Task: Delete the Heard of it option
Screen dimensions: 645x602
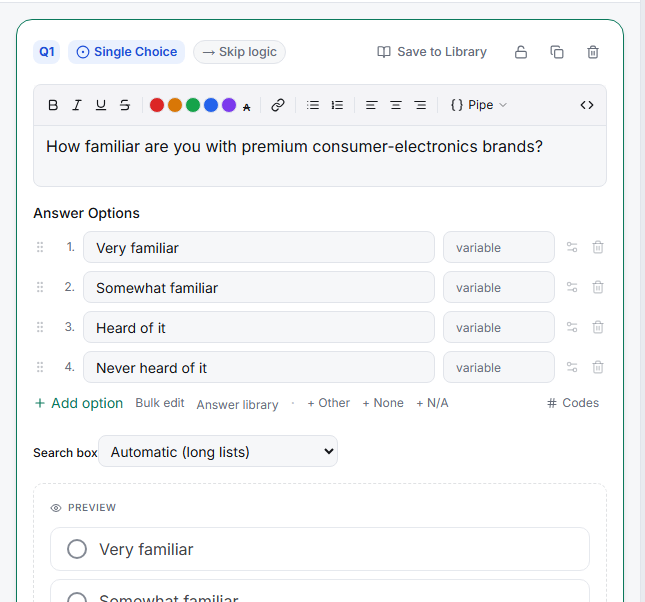Action: click(598, 327)
